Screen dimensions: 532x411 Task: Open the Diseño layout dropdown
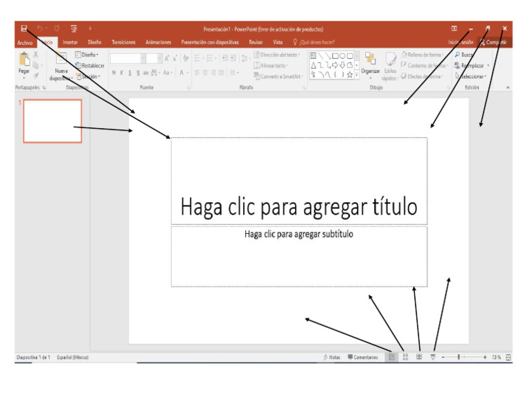tap(87, 54)
